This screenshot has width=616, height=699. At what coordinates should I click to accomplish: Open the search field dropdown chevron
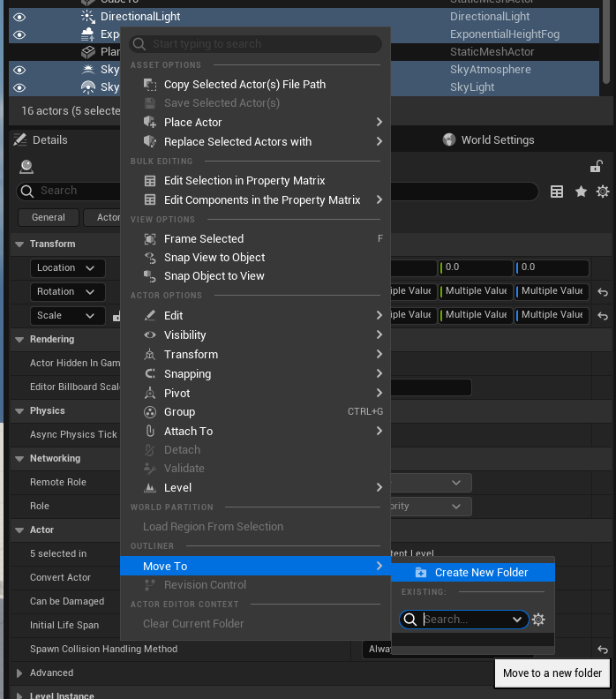pyautogui.click(x=517, y=620)
